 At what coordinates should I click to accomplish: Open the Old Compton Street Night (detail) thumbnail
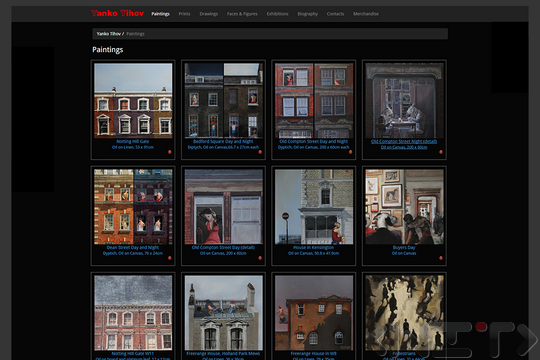[404, 101]
